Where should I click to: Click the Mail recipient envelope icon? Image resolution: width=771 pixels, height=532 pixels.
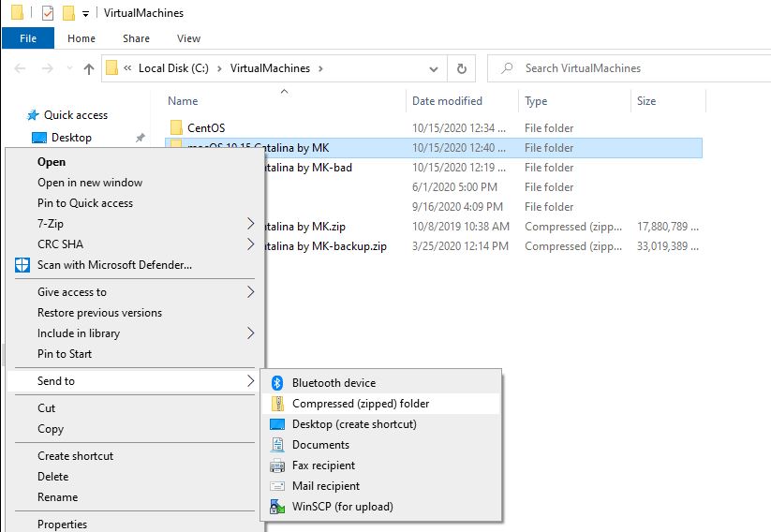click(x=276, y=486)
